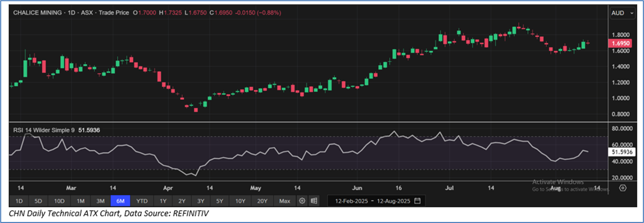Choose the 1M range button
The width and height of the screenshot is (644, 223).
pos(80,201)
